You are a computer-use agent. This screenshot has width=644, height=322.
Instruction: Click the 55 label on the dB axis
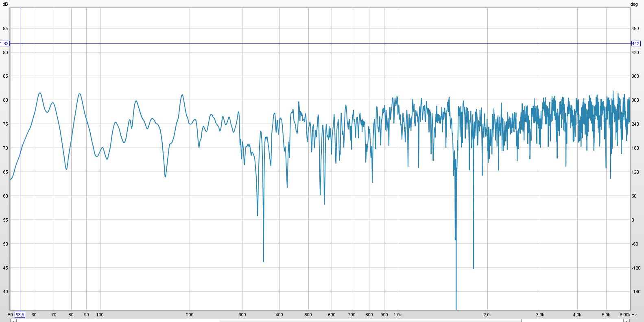pyautogui.click(x=5, y=220)
